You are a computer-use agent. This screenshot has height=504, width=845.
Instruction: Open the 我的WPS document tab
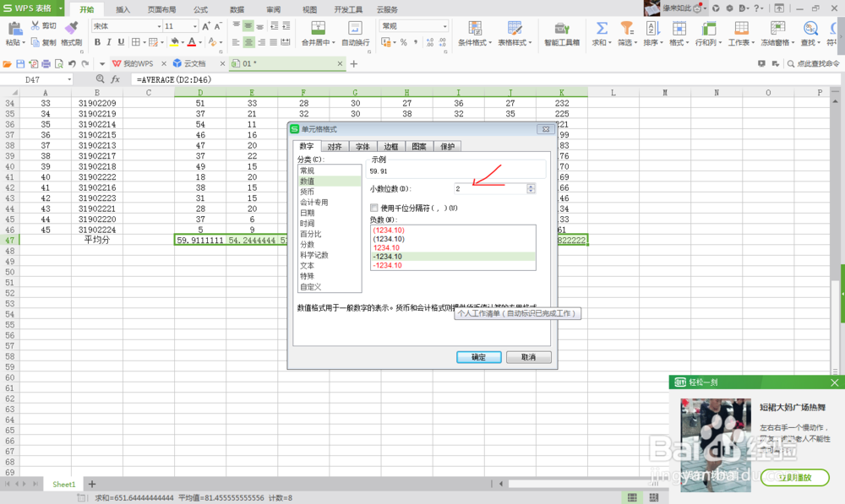point(138,63)
